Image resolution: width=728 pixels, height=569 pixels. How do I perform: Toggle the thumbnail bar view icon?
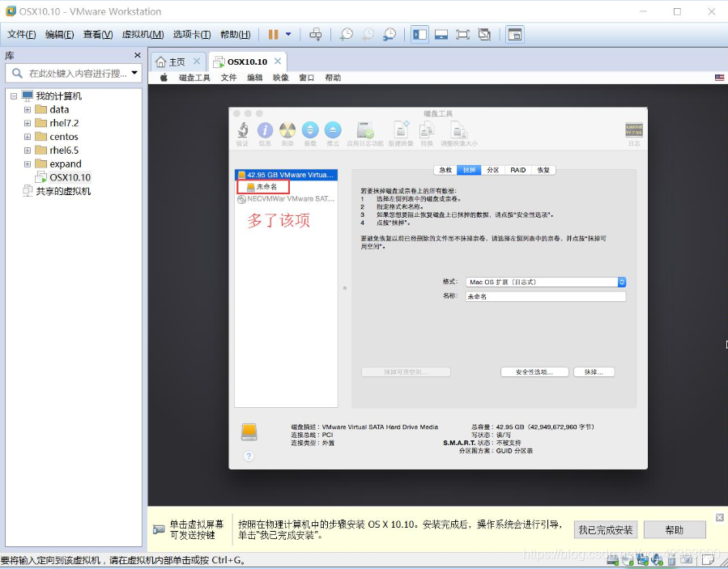441,34
